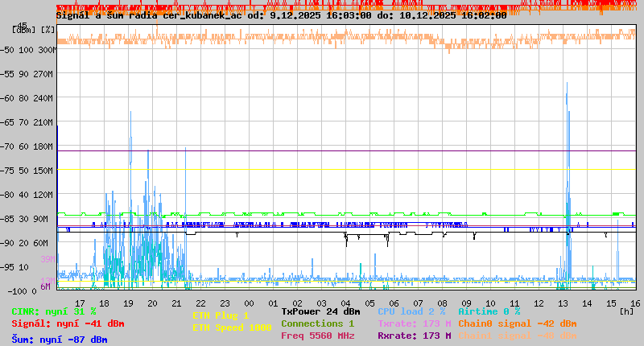
Task: Click the 19 hour mark on time axis
Action: coord(129,303)
